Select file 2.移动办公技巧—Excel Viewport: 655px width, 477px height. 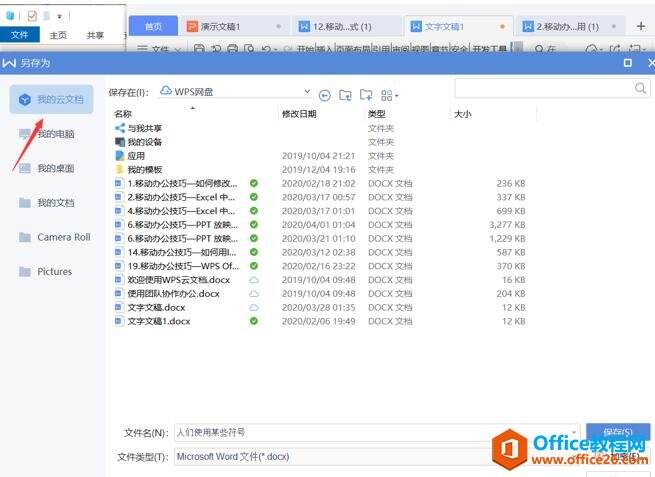(181, 197)
